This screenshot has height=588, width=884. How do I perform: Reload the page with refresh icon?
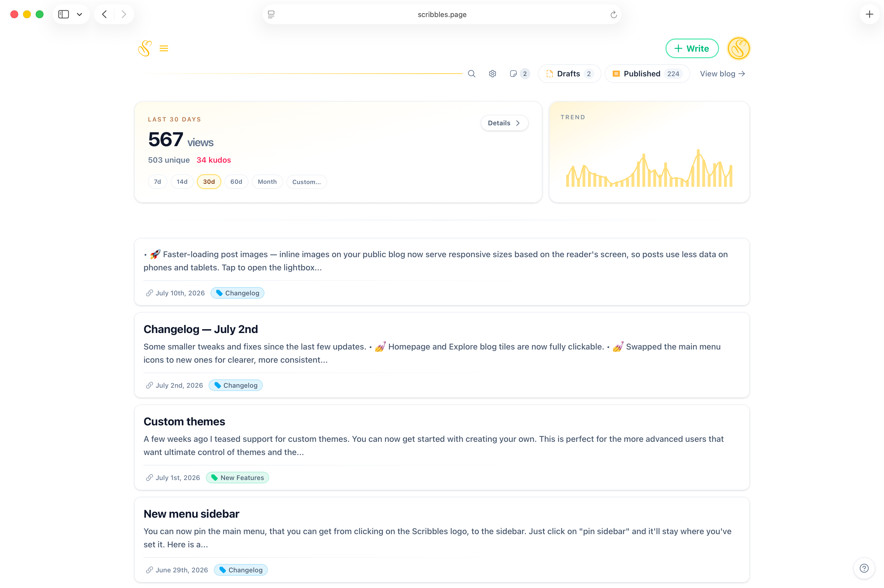(614, 14)
